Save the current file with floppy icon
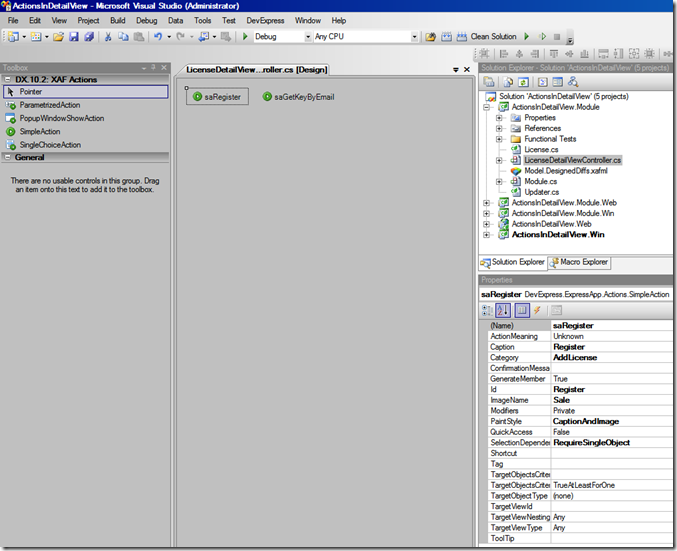Image resolution: width=677 pixels, height=551 pixels. pyautogui.click(x=74, y=37)
